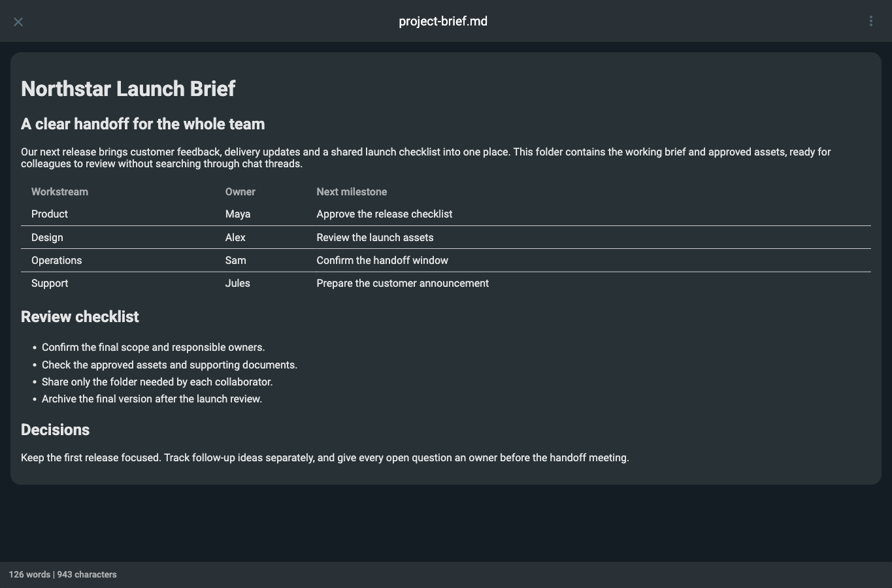Click the project-brief.md file title
Viewport: 892px width, 588px height.
pos(443,22)
